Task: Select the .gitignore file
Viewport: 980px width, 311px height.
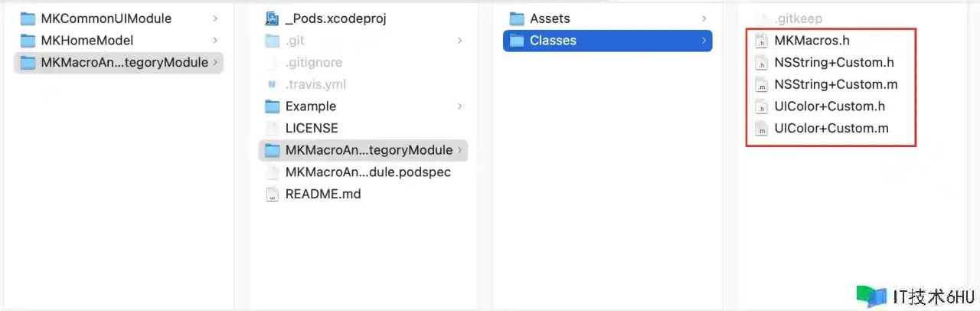Action: click(313, 63)
